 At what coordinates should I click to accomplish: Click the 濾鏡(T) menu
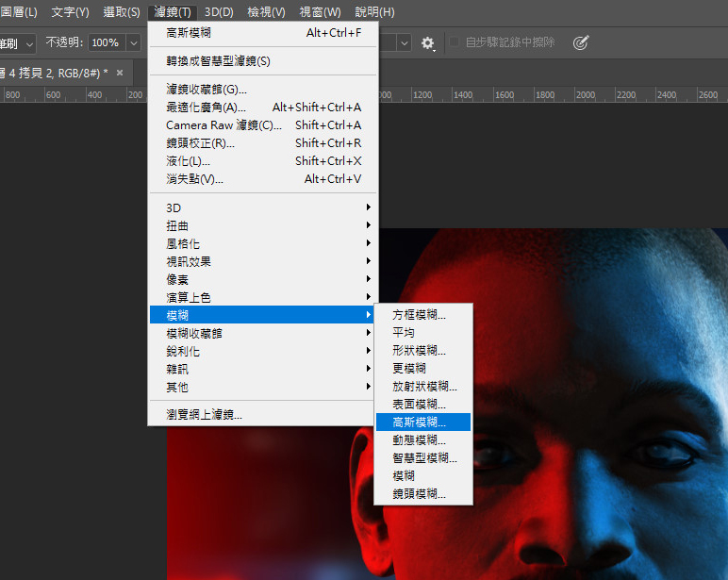[173, 12]
